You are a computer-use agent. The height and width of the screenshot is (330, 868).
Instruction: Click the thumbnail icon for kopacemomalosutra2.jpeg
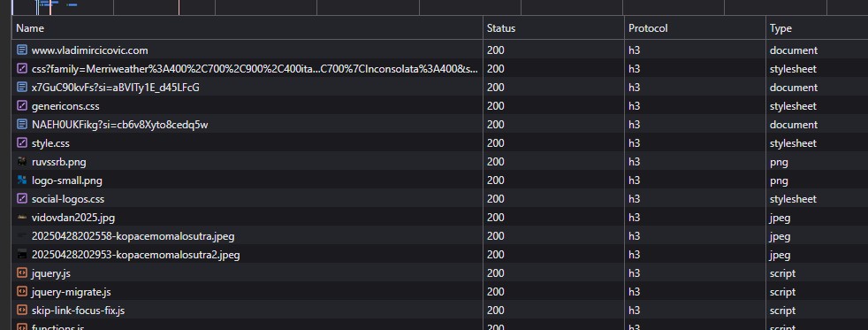[22, 255]
